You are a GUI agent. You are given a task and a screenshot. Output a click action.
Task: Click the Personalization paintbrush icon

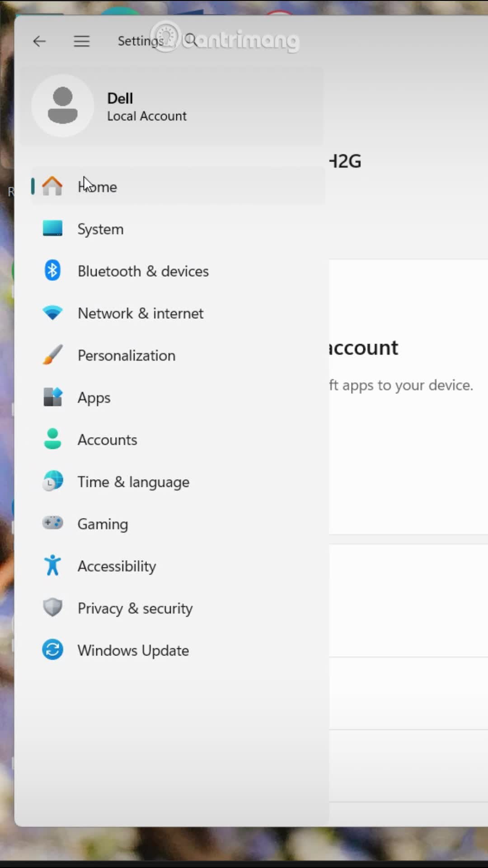tap(52, 355)
